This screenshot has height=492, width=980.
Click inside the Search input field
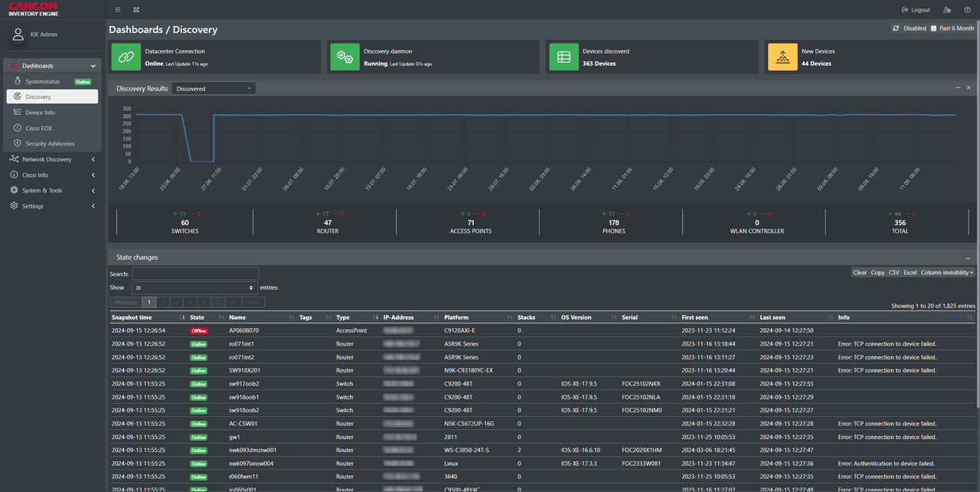point(195,274)
